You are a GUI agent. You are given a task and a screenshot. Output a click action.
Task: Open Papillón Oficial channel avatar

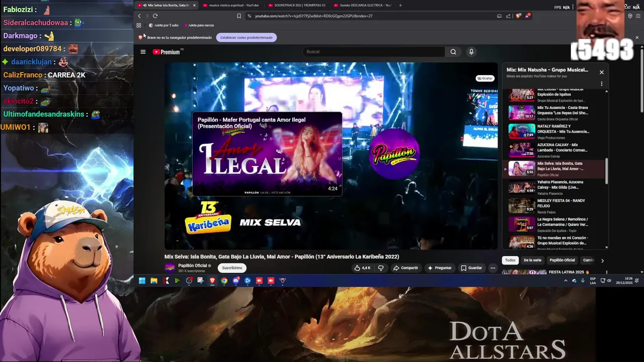point(170,267)
